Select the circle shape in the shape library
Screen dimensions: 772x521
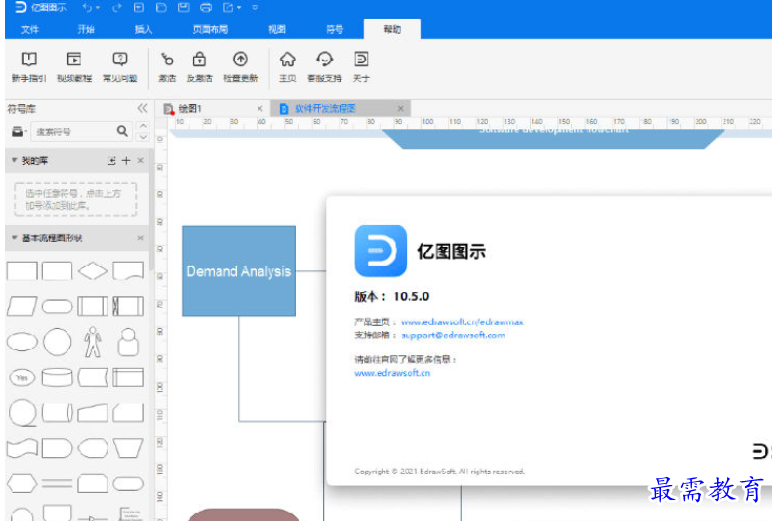tap(57, 342)
